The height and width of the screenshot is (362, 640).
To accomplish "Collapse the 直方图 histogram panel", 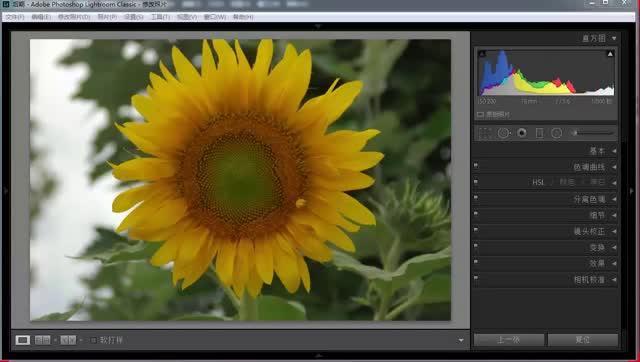I will (x=614, y=38).
